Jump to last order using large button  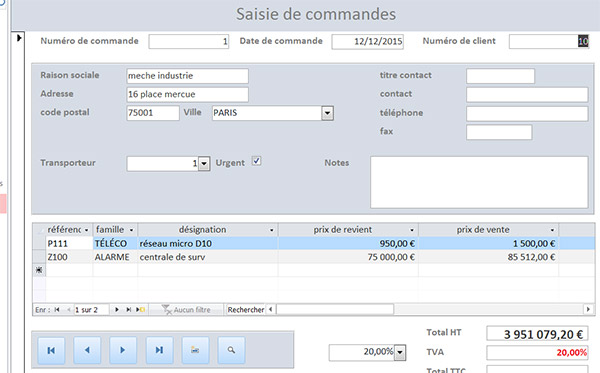pos(159,350)
